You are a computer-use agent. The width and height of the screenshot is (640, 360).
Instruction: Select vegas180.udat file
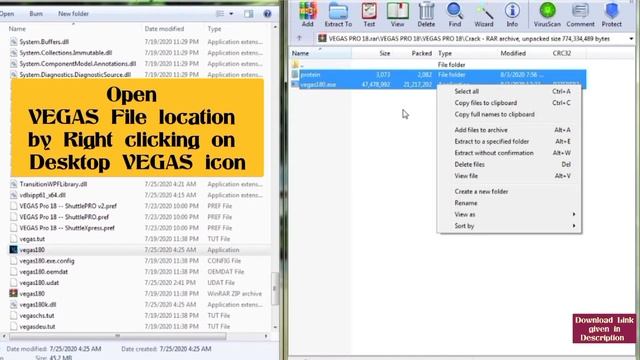[39, 282]
